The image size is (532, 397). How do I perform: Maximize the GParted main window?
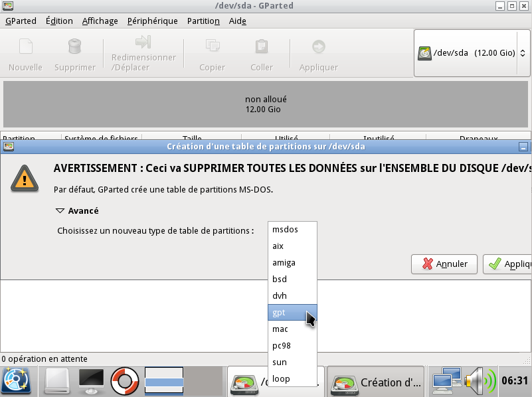[511, 6]
